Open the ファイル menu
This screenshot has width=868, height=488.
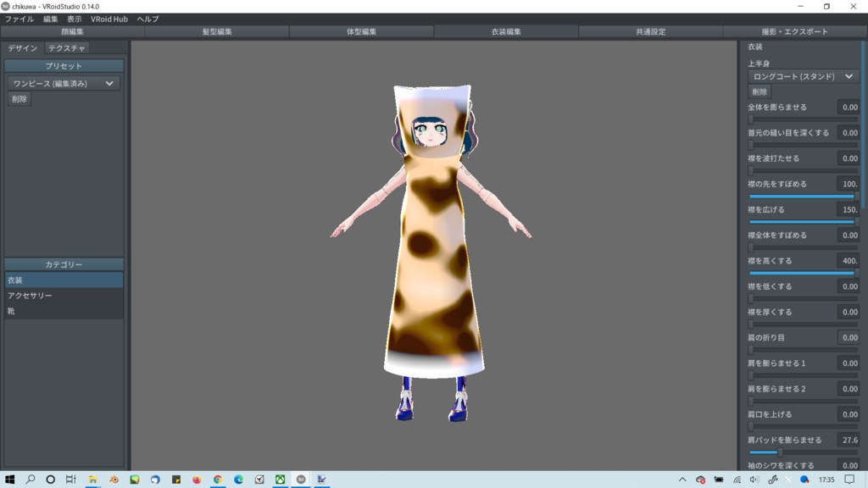(19, 19)
